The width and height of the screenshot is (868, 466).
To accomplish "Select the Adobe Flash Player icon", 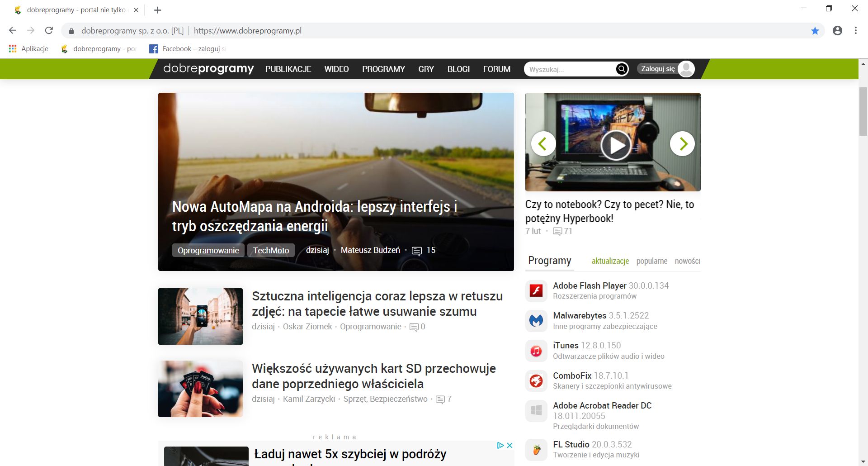I will coord(536,291).
